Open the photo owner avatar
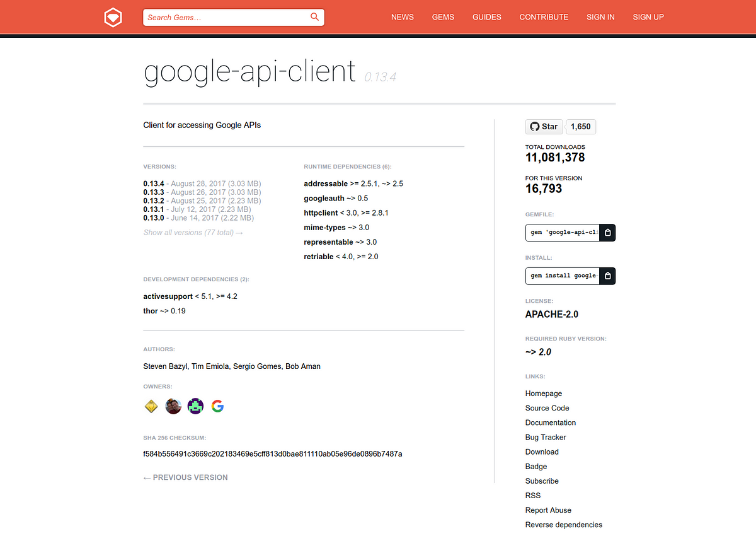 (173, 407)
